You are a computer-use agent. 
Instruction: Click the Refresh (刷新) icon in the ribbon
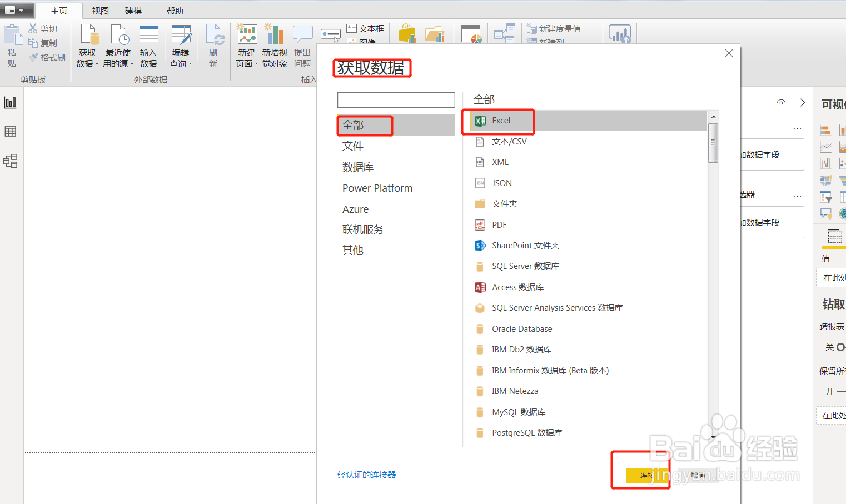pos(214,34)
